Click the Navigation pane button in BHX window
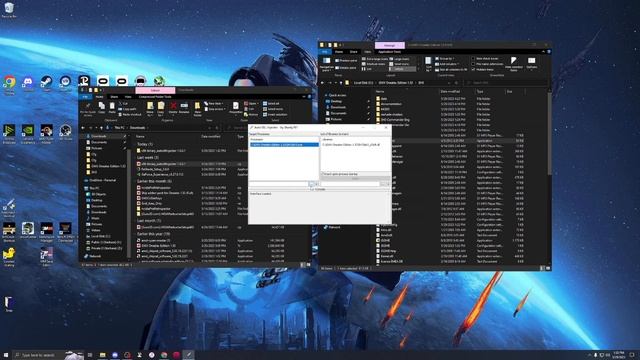The image size is (640, 360). pos(327,64)
